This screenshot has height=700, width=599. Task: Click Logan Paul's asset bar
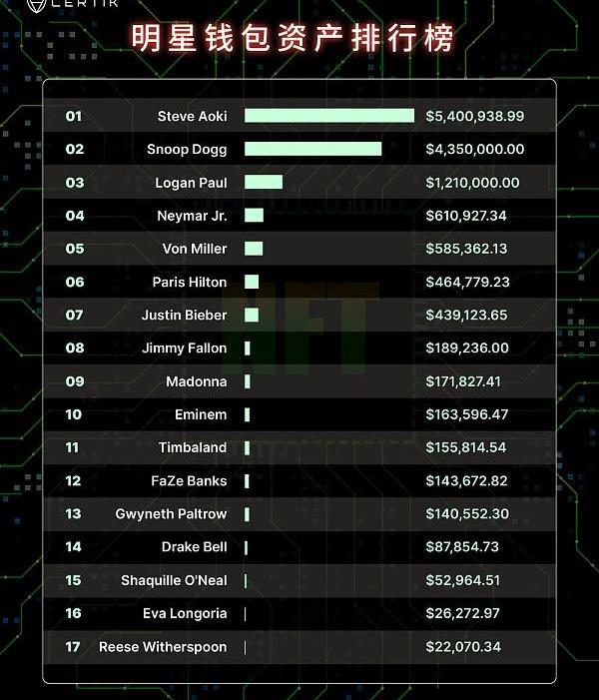pos(264,182)
